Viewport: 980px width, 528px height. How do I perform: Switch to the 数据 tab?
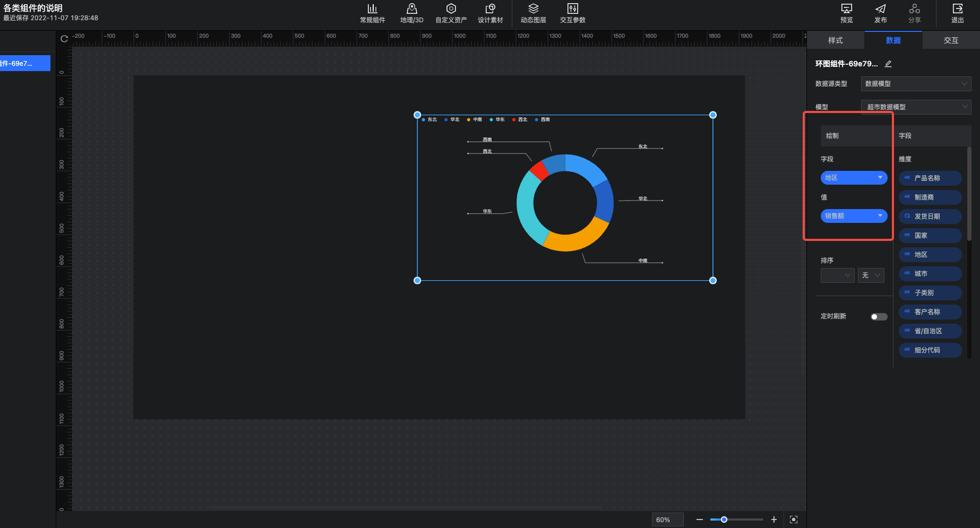pyautogui.click(x=893, y=40)
